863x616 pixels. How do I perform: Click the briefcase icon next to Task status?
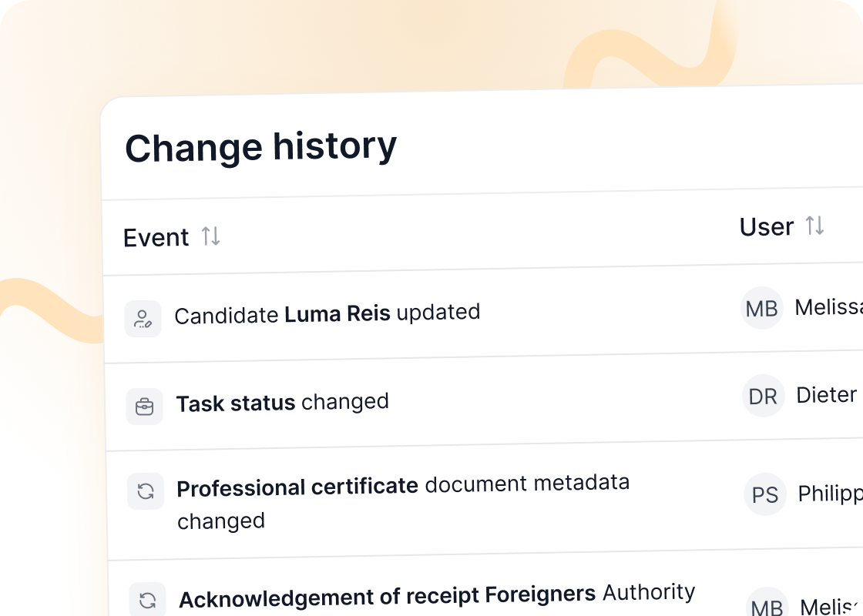click(144, 407)
